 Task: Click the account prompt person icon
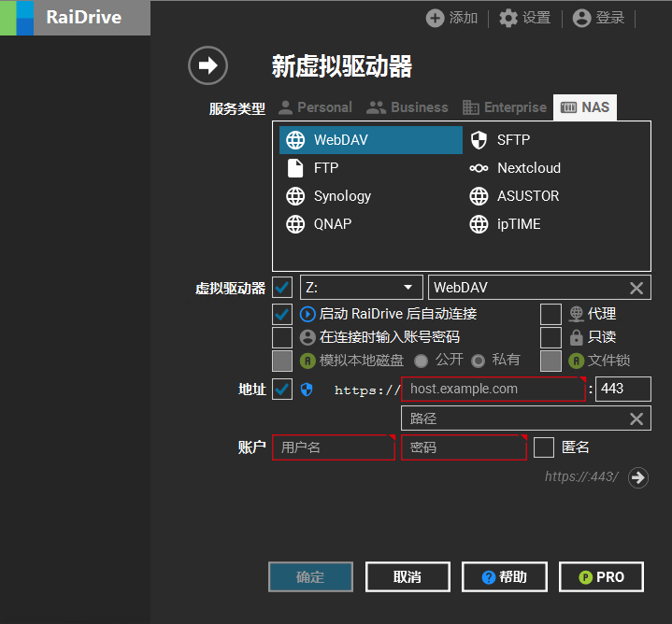307,337
